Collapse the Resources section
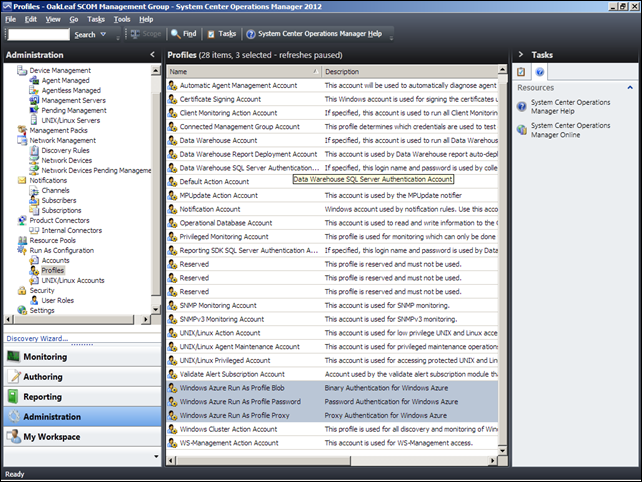 pos(630,87)
